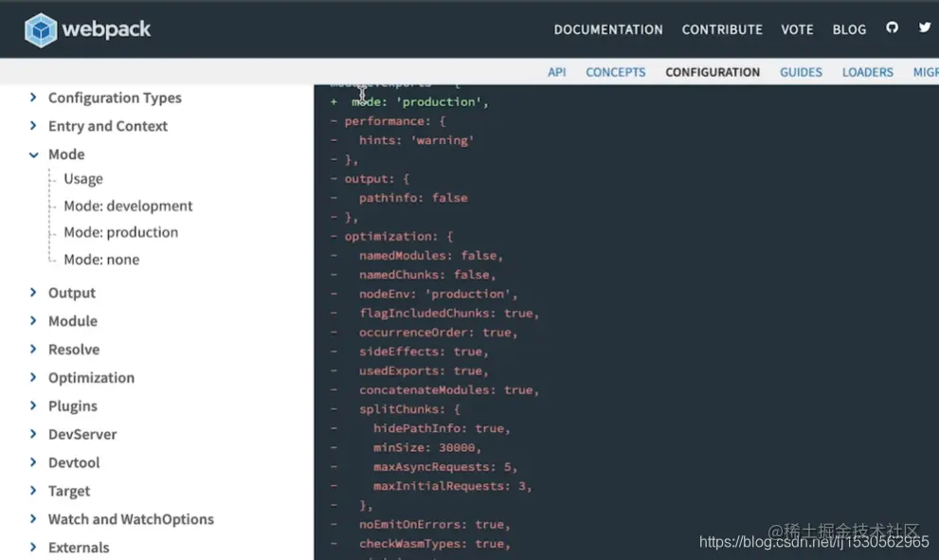Screen dimensions: 939x560
Task: Open the Module sidebar link
Action: tap(72, 321)
